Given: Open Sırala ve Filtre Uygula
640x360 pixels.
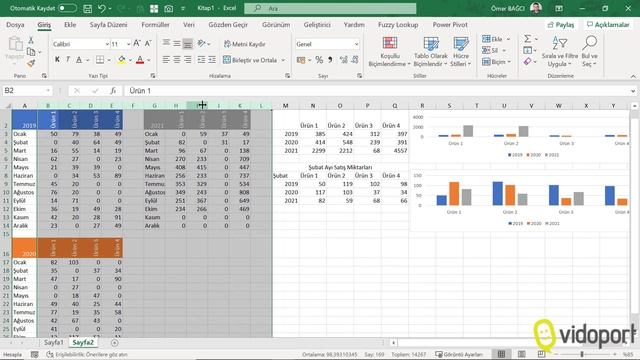Looking at the screenshot, I should (560, 52).
